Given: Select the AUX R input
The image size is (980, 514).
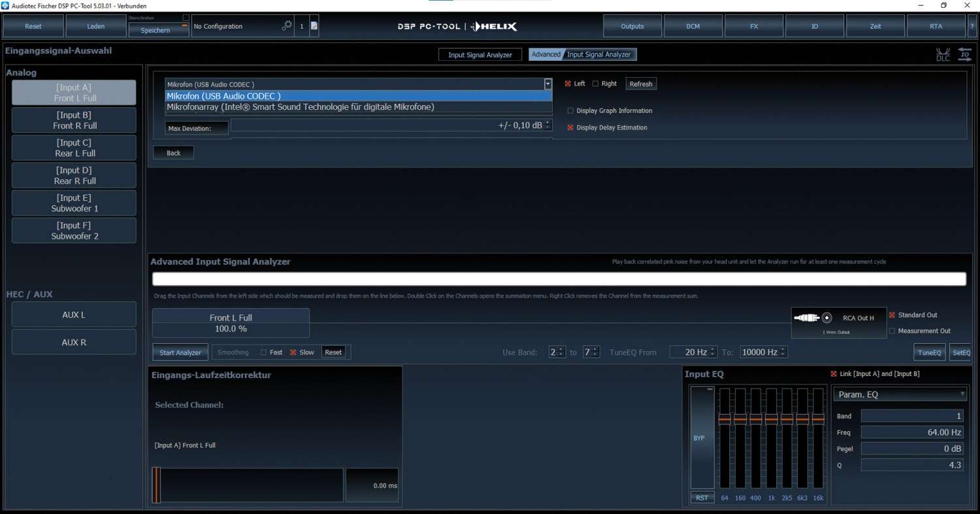Looking at the screenshot, I should (x=74, y=342).
